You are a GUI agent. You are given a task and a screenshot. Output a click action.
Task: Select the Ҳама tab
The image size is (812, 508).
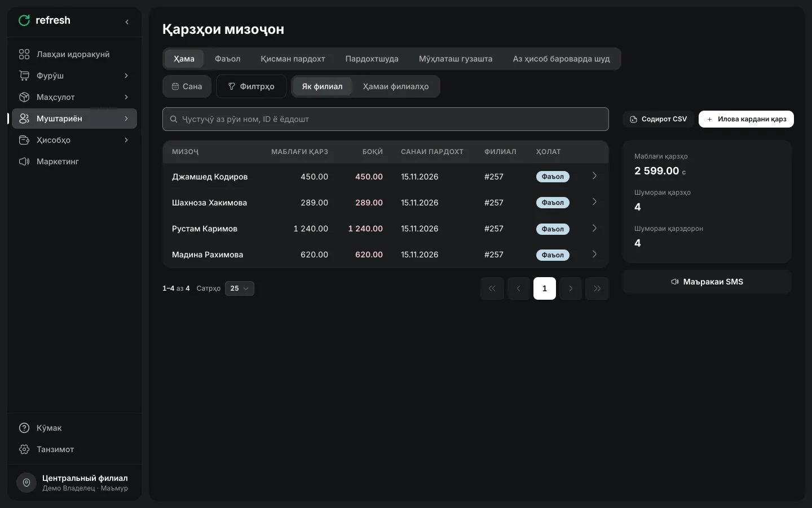[x=184, y=59]
